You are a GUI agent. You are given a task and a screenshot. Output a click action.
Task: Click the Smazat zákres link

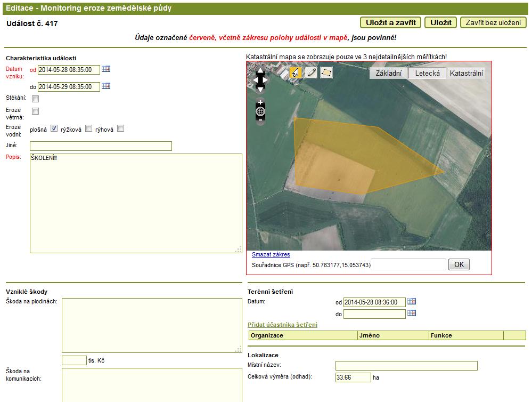click(271, 254)
